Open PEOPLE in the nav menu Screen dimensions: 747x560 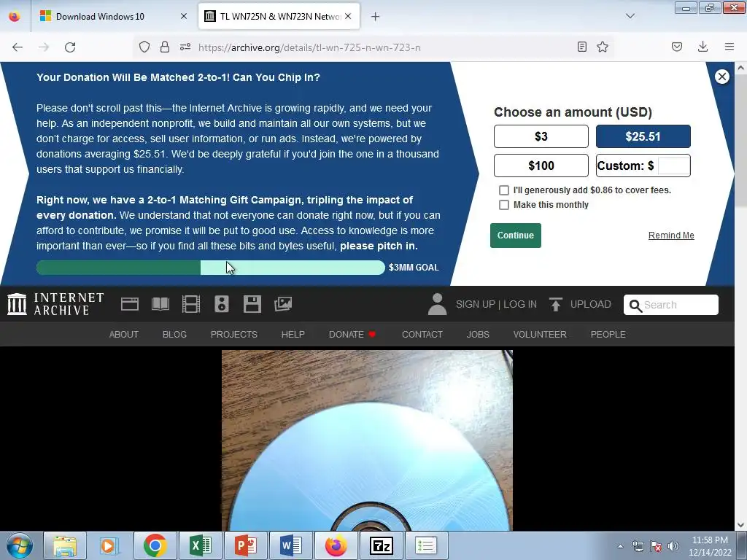(608, 334)
